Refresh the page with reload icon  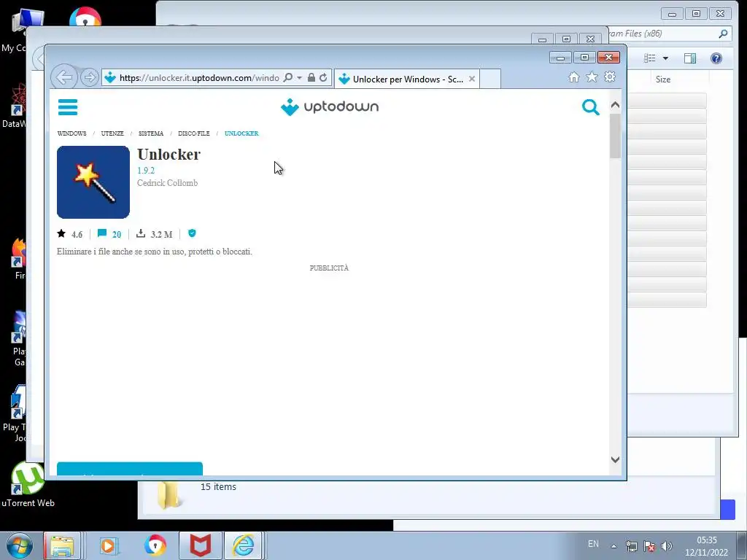click(x=323, y=77)
